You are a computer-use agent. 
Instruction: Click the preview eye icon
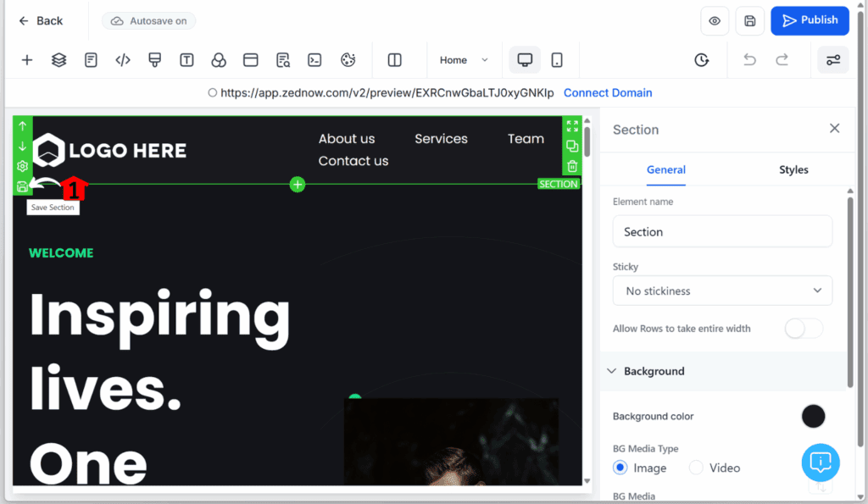pyautogui.click(x=715, y=21)
